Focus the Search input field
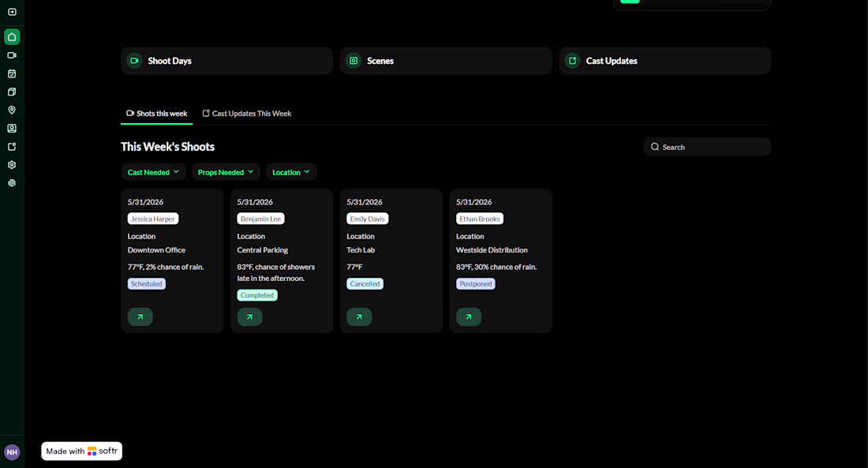 [707, 147]
